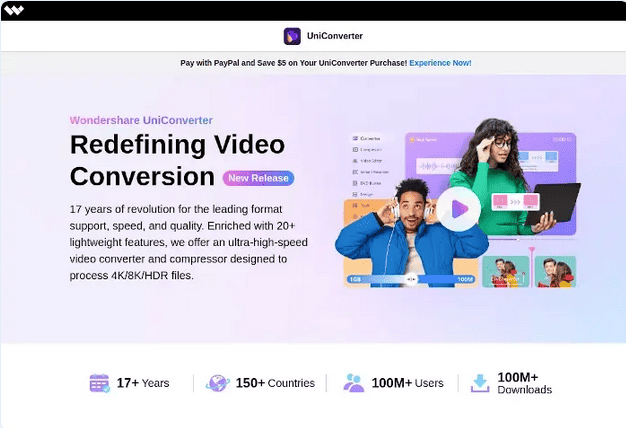Click the Wondershare UniConverter subtitle text
The width and height of the screenshot is (626, 428).
click(141, 120)
